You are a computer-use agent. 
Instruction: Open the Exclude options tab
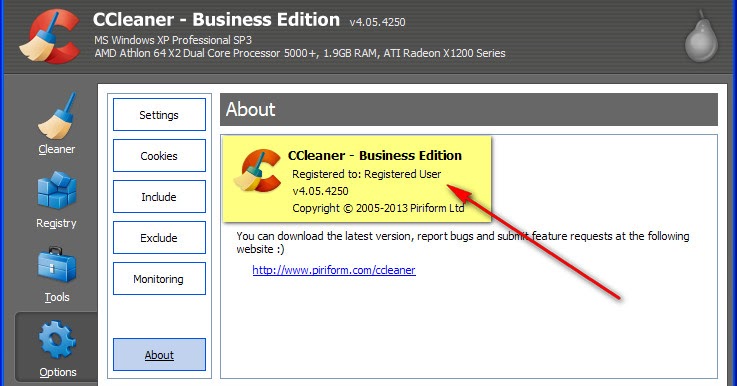click(x=159, y=237)
